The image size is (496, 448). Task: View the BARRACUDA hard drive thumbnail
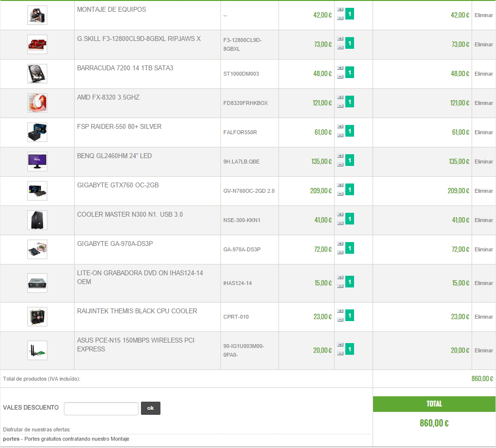(x=38, y=74)
